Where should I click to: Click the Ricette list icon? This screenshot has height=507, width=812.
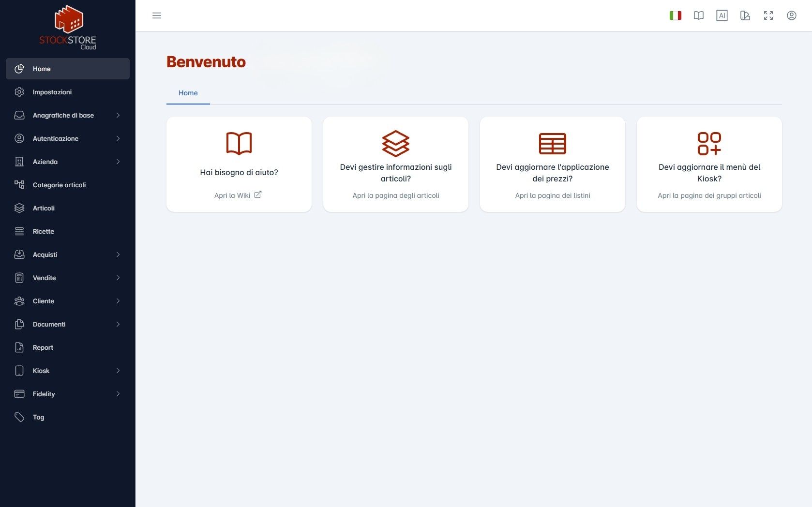coord(19,231)
